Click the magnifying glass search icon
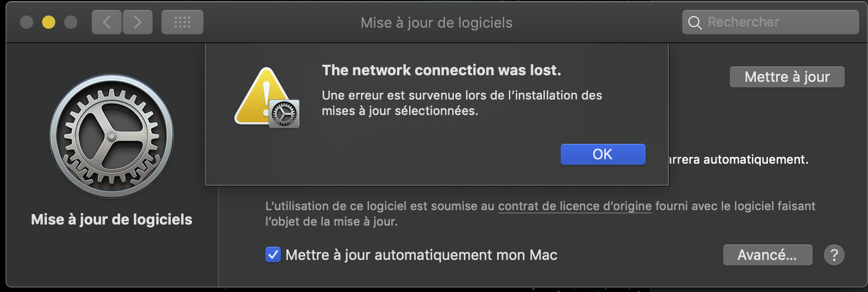868x292 pixels. (695, 23)
